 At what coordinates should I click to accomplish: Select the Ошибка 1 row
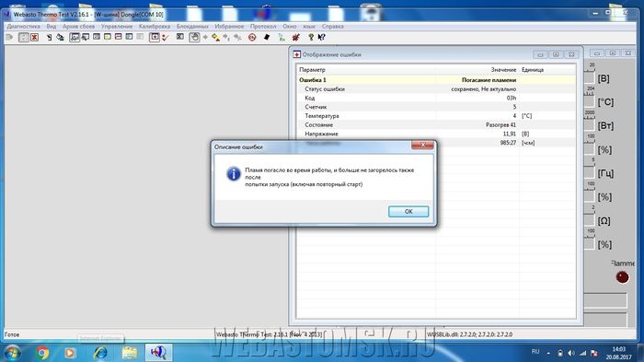point(436,80)
